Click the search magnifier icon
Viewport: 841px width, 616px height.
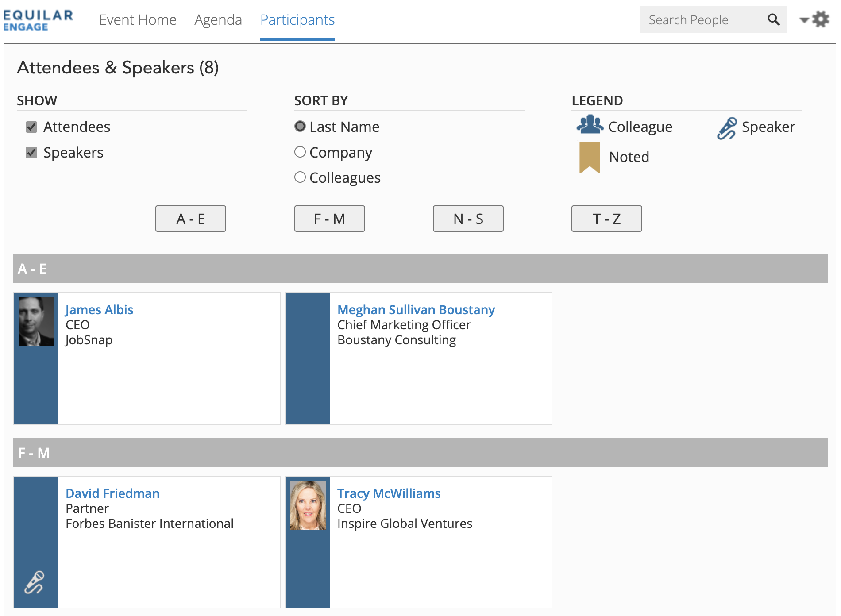773,19
